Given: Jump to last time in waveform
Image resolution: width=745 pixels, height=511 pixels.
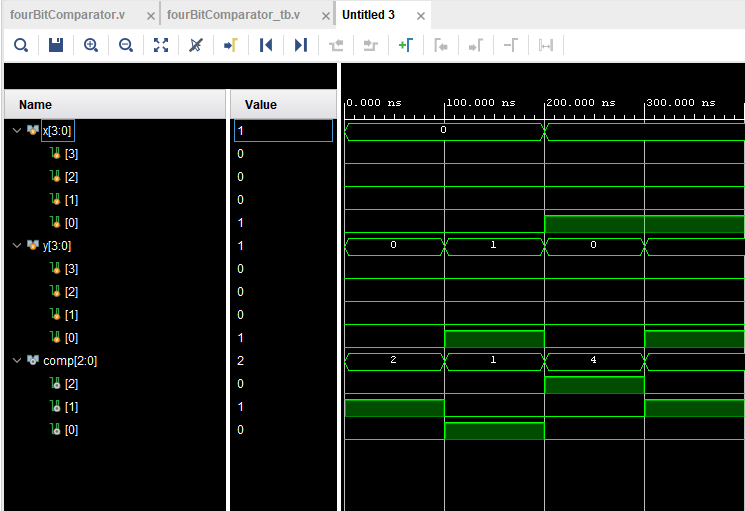Looking at the screenshot, I should click(301, 45).
